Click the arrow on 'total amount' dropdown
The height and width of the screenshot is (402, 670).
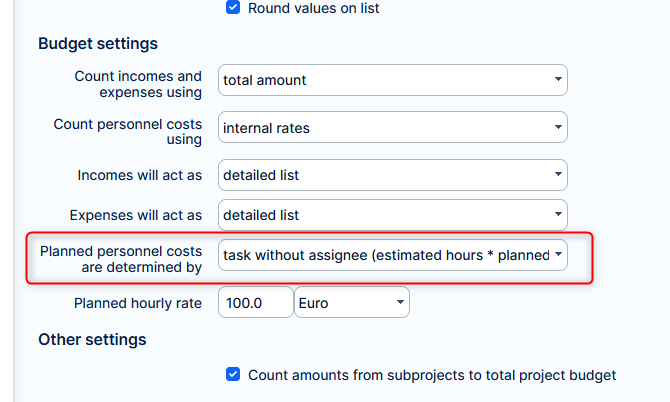(556, 80)
